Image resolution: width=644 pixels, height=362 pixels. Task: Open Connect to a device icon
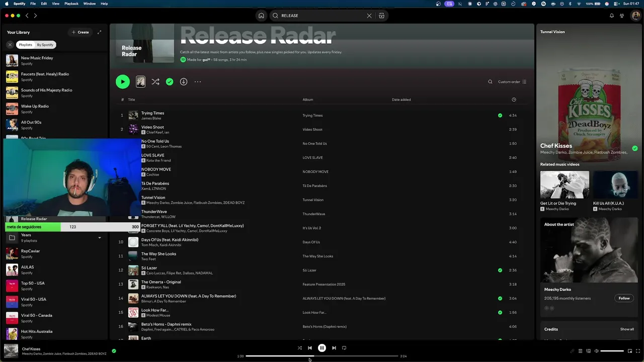588,351
